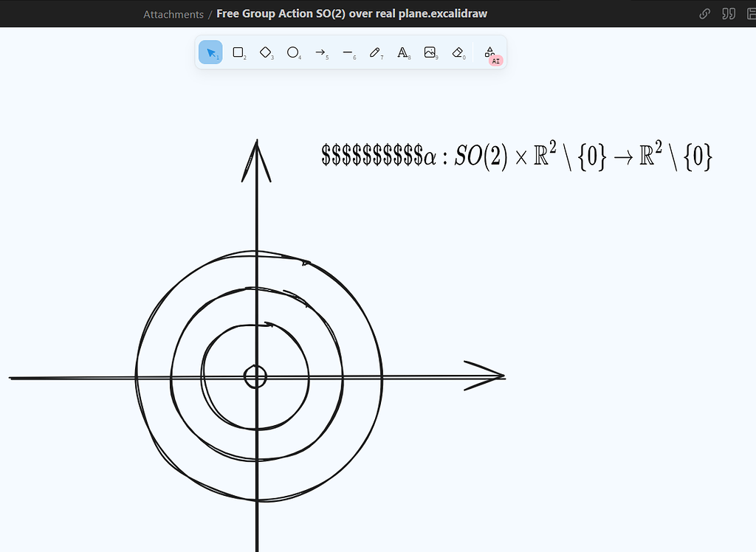756x552 pixels.
Task: Select the Text tool
Action: coord(403,52)
